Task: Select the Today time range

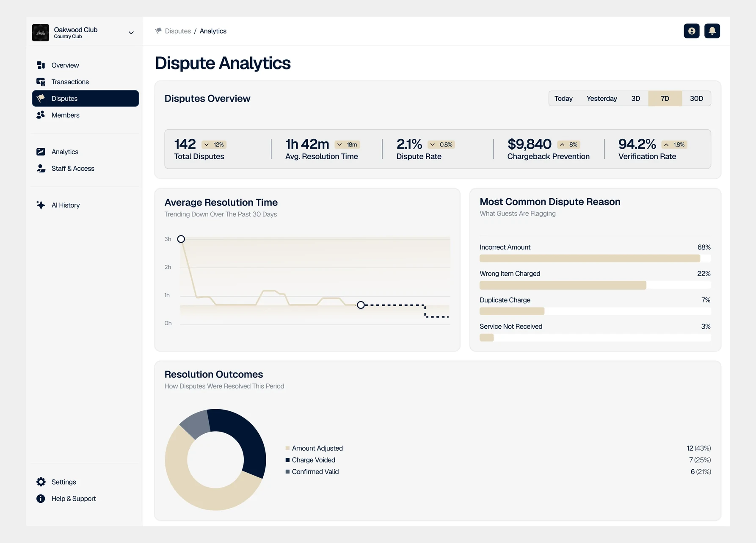Action: [563, 98]
